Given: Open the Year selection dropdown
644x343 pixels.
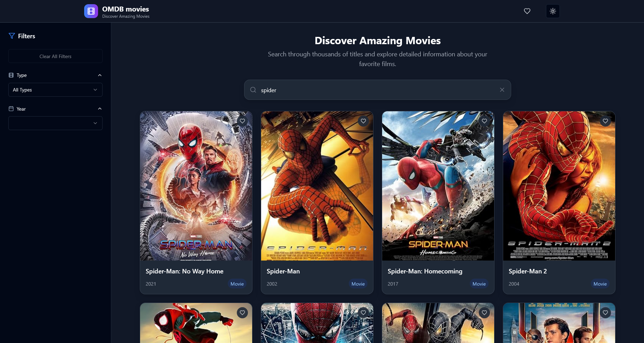Looking at the screenshot, I should (55, 123).
